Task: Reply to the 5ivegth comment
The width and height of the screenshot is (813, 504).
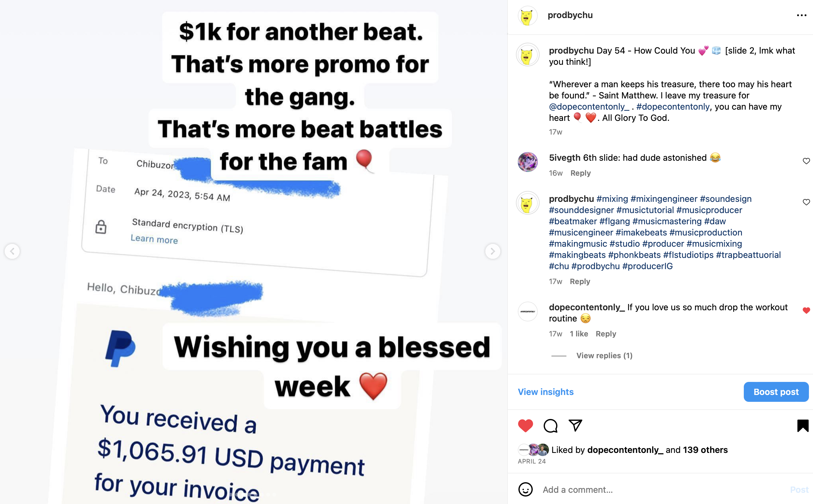Action: [x=580, y=173]
